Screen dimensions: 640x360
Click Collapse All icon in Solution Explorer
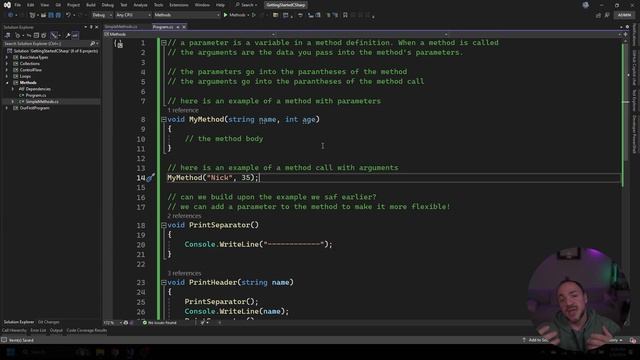[36, 36]
